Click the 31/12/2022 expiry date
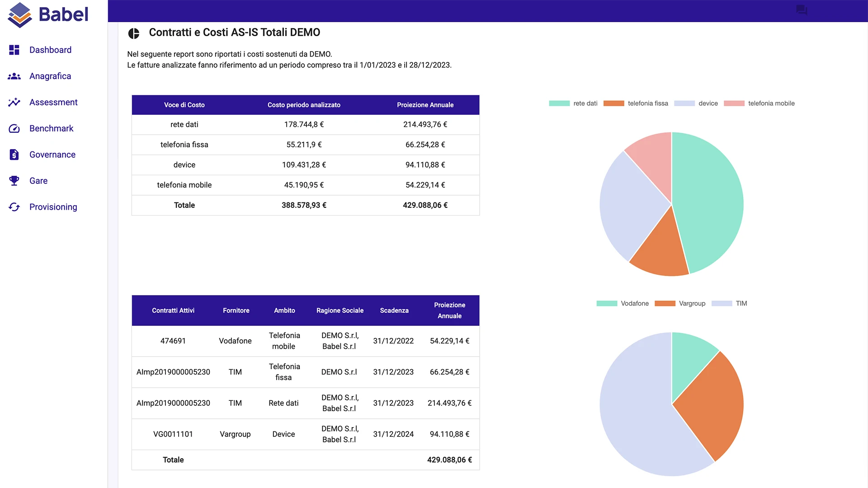Viewport: 868px width, 488px height. (x=393, y=341)
